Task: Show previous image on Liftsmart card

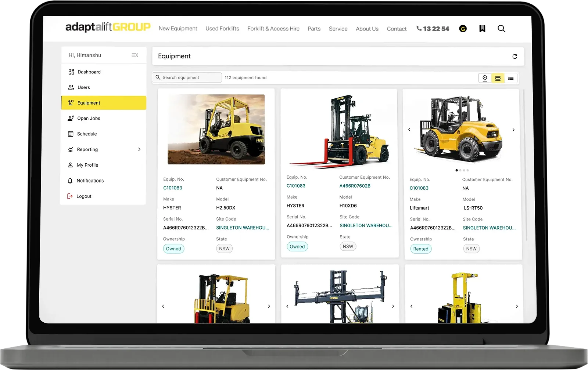Action: coord(409,130)
